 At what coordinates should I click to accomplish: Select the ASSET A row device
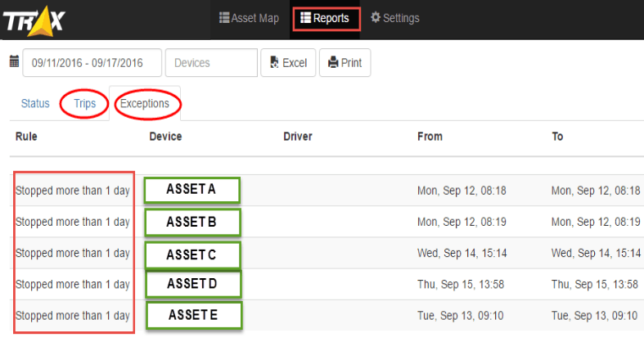click(191, 190)
